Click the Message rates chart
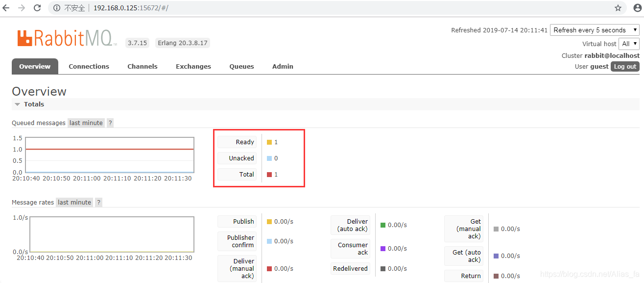 (112, 234)
